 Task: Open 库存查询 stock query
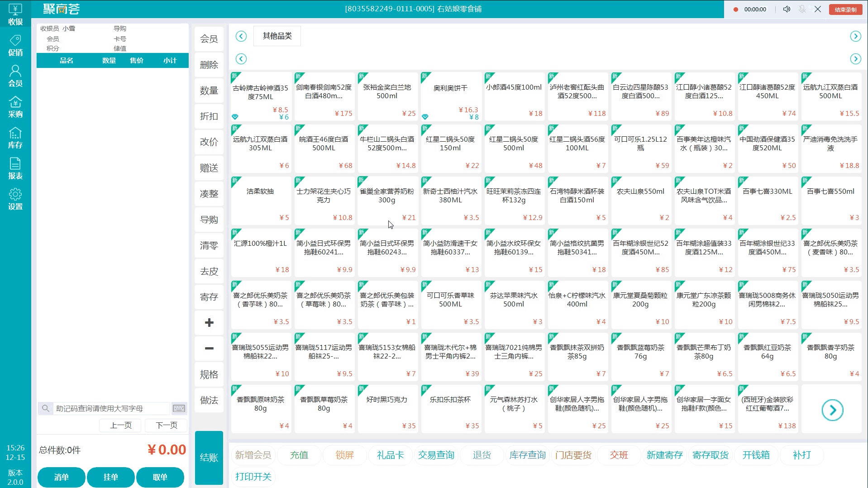tap(528, 455)
